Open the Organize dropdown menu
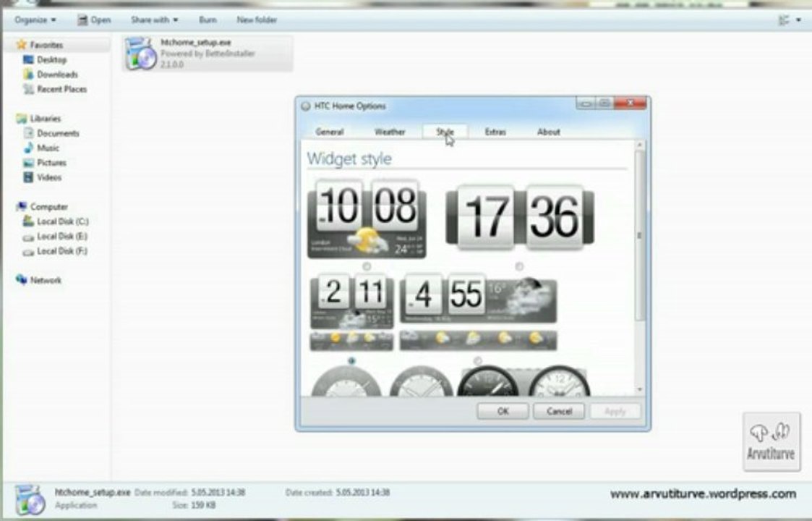812x521 pixels. 35,20
